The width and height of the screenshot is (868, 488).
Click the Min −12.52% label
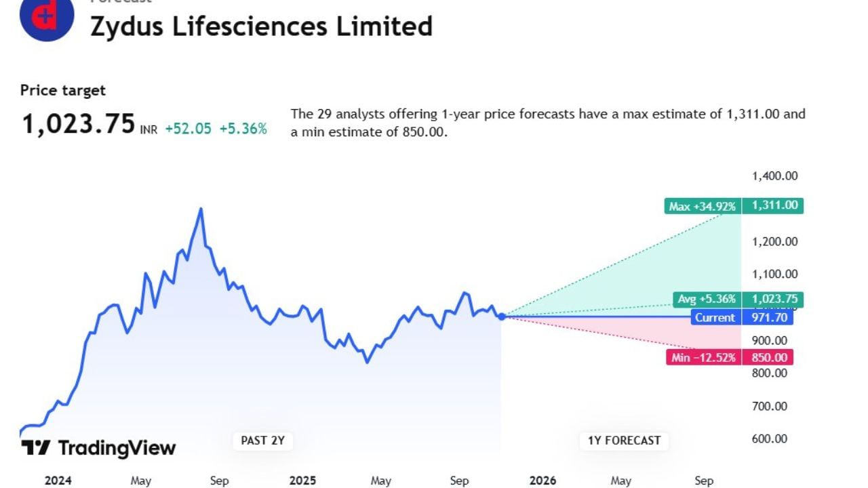pos(703,357)
